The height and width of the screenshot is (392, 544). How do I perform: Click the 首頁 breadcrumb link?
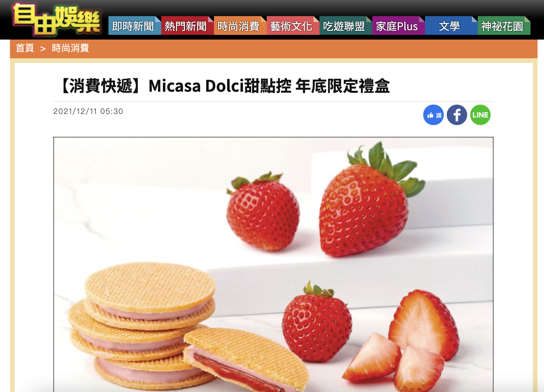coord(25,48)
